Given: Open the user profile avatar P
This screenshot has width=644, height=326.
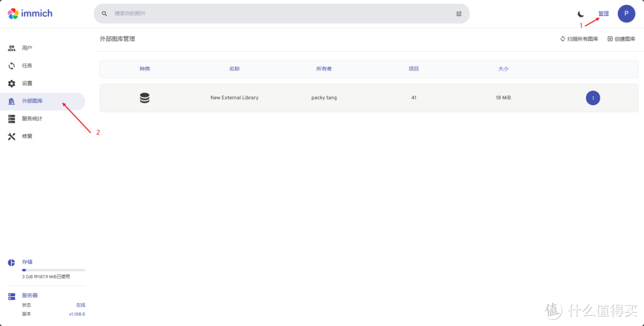Looking at the screenshot, I should pyautogui.click(x=626, y=14).
